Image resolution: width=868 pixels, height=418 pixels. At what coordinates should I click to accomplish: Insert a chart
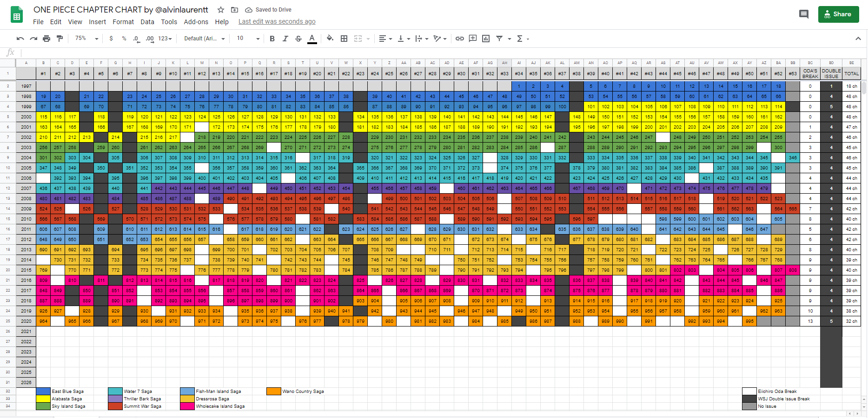tap(486, 39)
